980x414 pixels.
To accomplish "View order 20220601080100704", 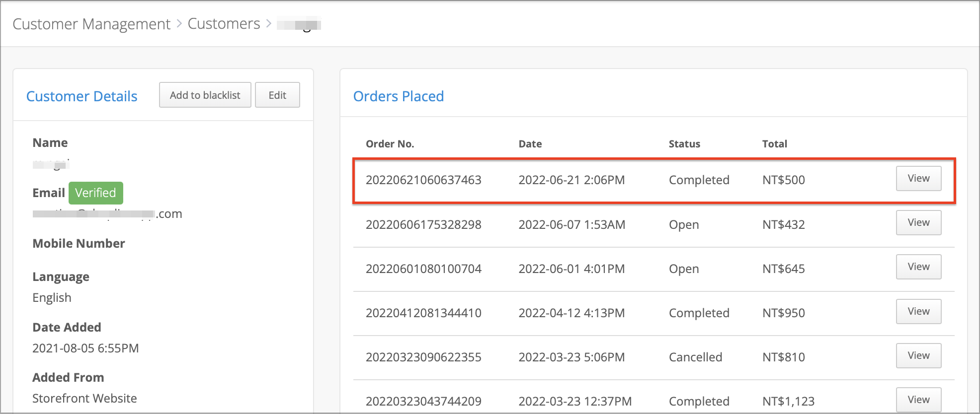I will [x=918, y=267].
